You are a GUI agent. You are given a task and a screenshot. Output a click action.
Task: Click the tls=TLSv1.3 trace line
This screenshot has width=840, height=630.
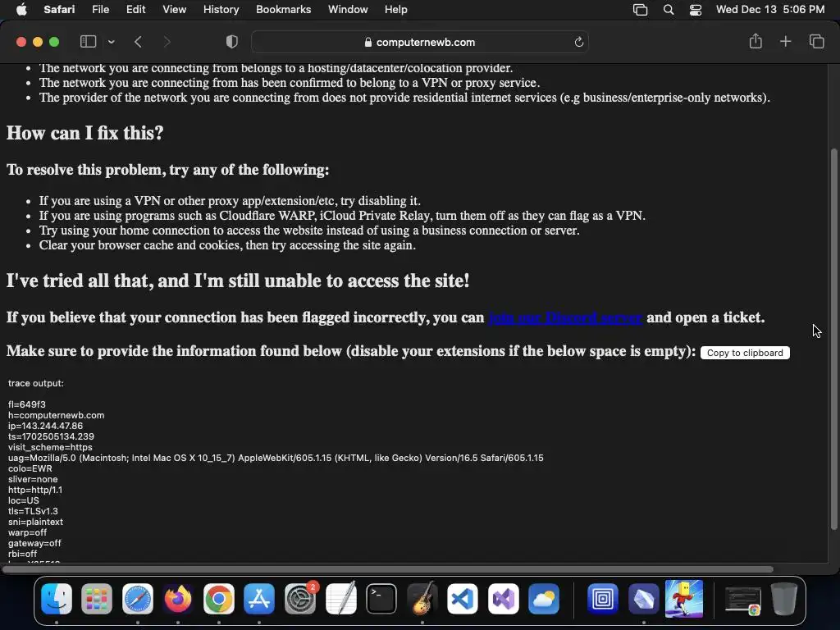33,511
